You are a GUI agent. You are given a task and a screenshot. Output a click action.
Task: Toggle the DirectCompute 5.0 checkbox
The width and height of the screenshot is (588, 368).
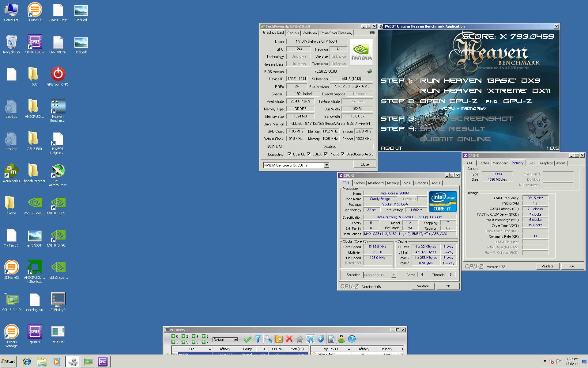343,154
